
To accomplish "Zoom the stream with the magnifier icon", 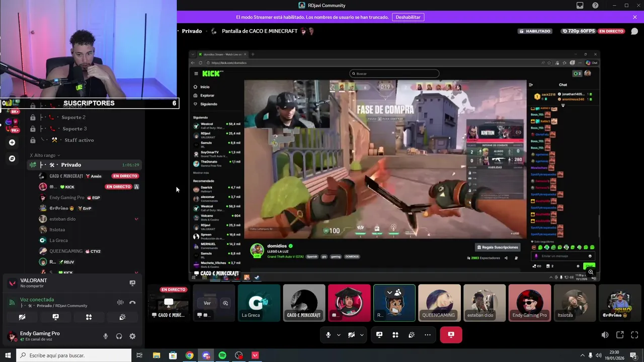I will click(x=591, y=272).
